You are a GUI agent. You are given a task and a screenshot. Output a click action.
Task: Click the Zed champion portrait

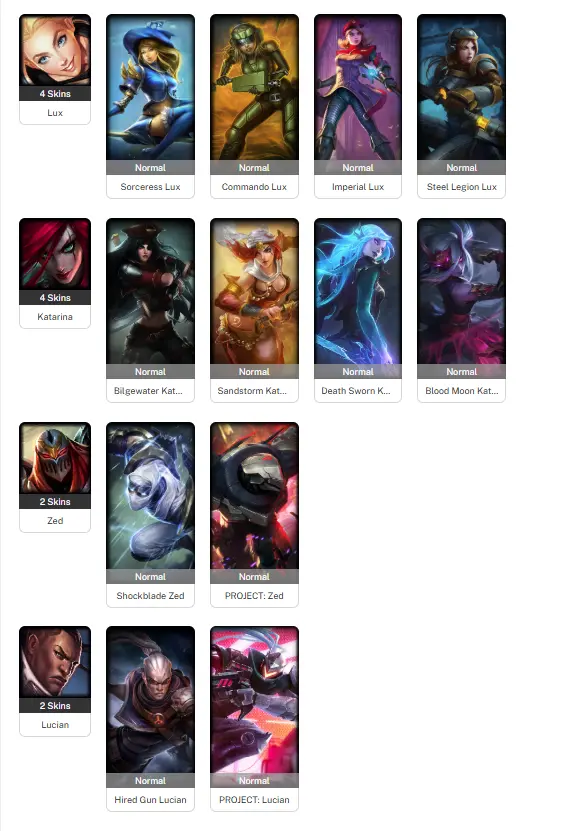point(55,458)
